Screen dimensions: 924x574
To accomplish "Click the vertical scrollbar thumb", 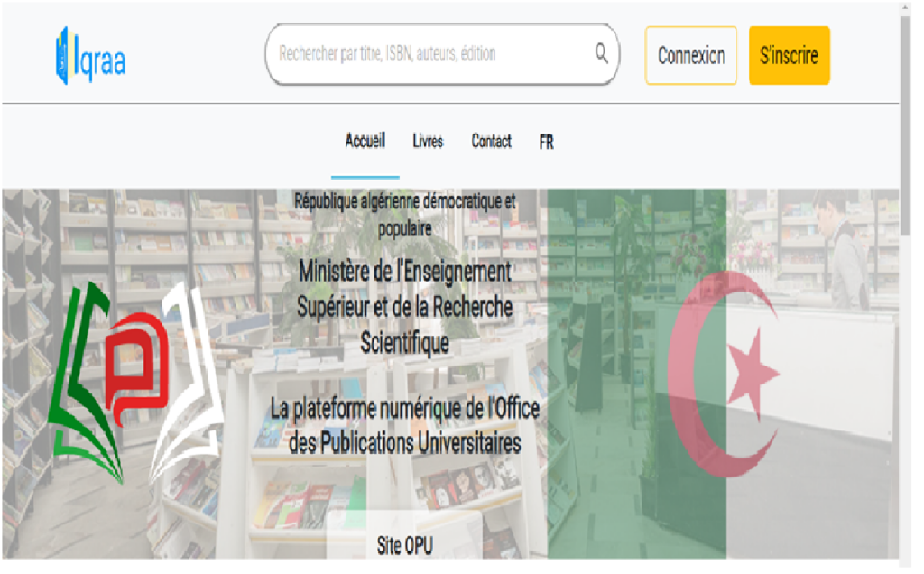I will tap(906, 125).
